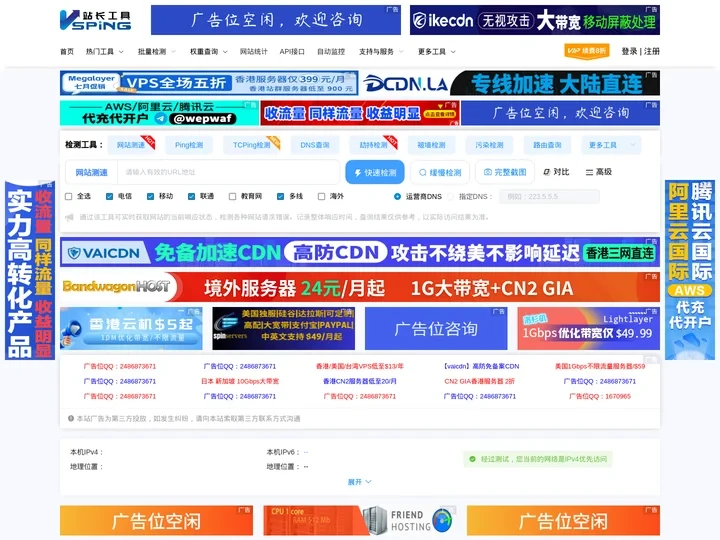
Task: Select the Ping检测 tool tab
Action: click(189, 145)
